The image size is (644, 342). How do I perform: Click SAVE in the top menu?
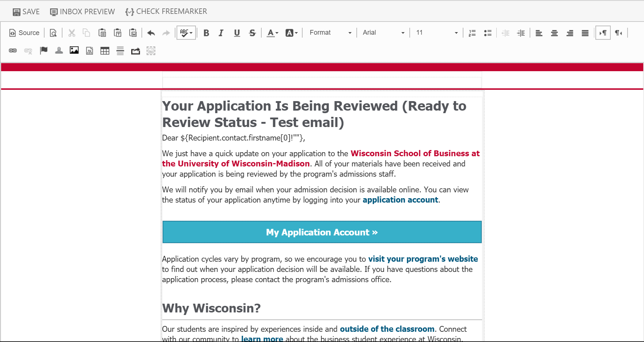point(26,12)
